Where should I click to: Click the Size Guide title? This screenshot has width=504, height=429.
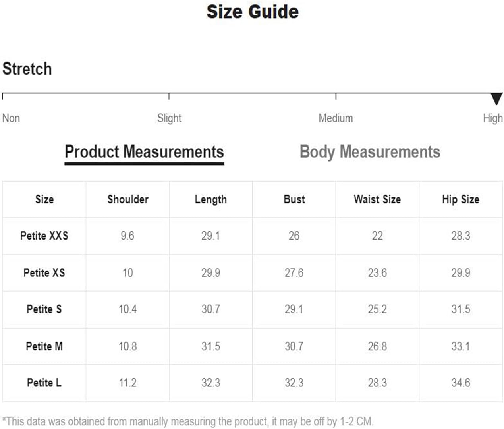click(x=252, y=12)
